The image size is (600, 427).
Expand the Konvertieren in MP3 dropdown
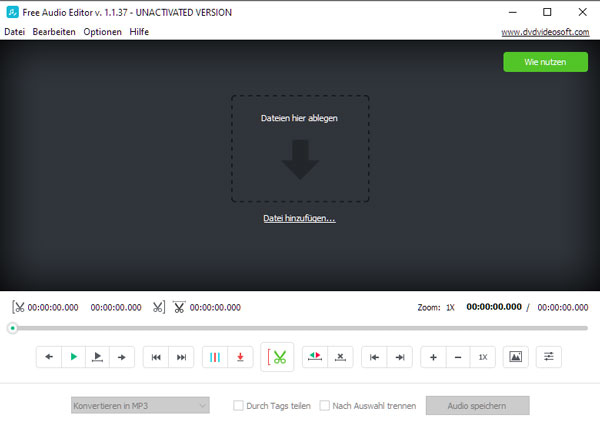(x=140, y=406)
